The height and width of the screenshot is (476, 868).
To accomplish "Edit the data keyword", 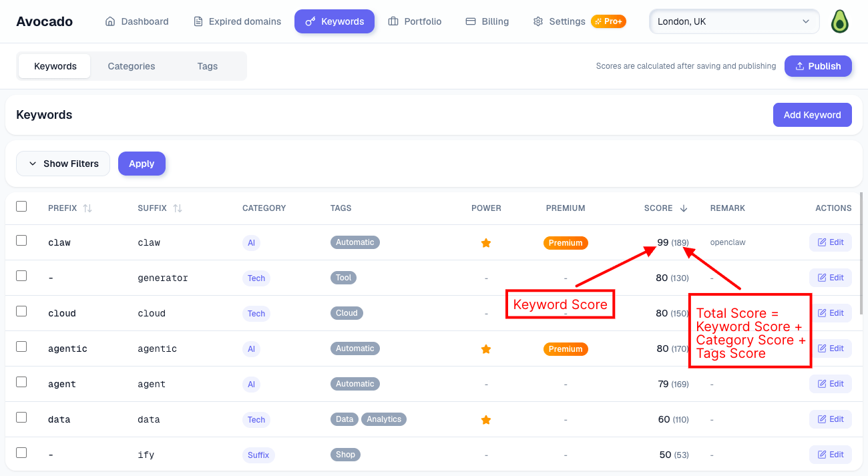I will coord(831,419).
